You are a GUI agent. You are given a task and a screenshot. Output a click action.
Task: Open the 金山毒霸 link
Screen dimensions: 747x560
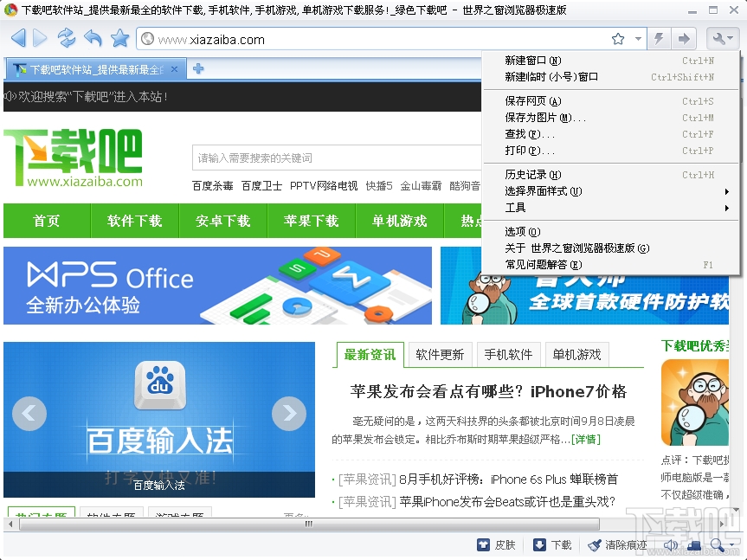coord(421,186)
